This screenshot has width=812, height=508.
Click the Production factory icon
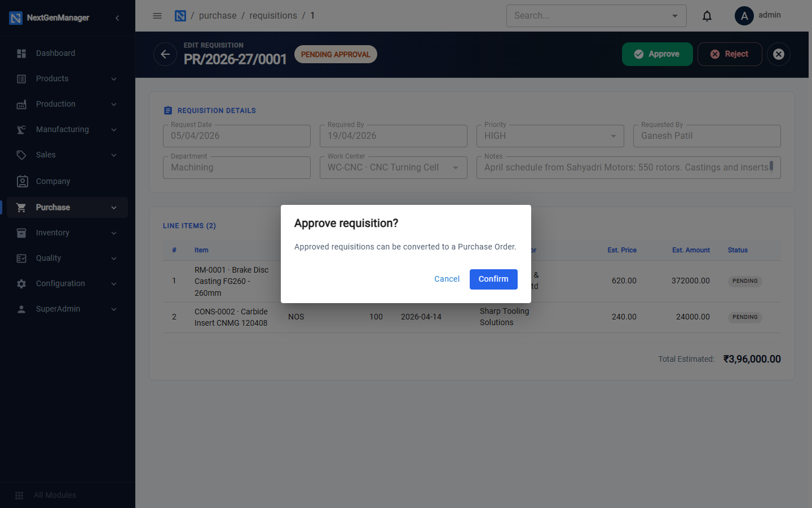(21, 104)
